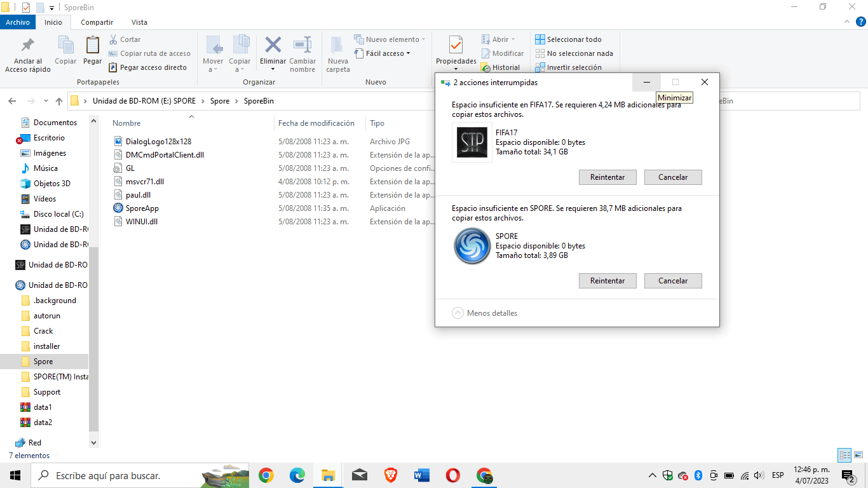
Task: Show hidden tray icons chevron
Action: click(x=652, y=475)
